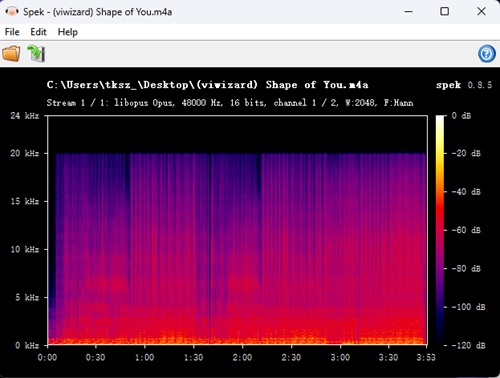Click the 3:00 time axis label
500x378 pixels.
click(x=340, y=358)
